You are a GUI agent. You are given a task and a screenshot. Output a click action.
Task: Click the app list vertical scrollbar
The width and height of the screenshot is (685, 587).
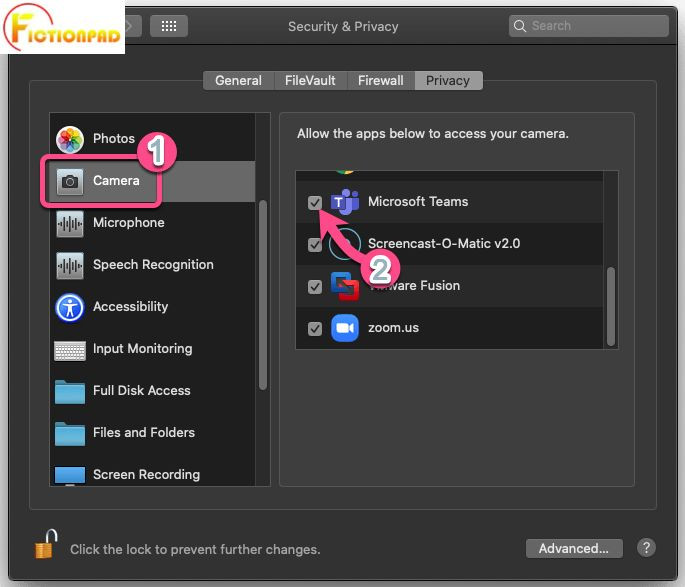click(x=611, y=307)
